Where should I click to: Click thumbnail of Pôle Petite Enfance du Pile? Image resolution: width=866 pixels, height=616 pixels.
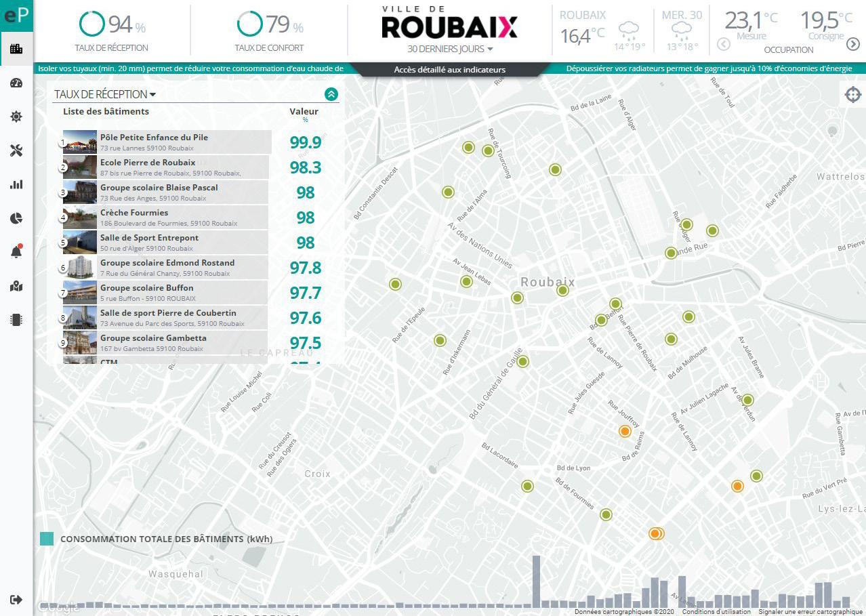(80, 142)
